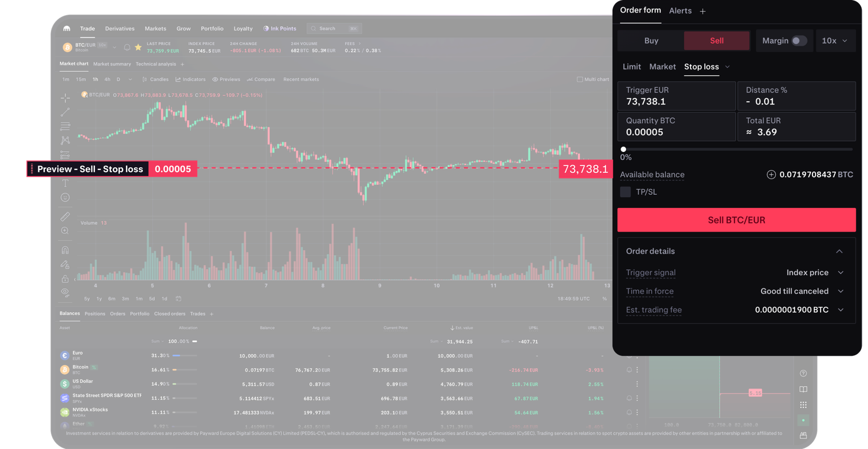Viewport: 868px width, 449px height.
Task: Check the TP/SL checkbox
Action: pyautogui.click(x=625, y=192)
